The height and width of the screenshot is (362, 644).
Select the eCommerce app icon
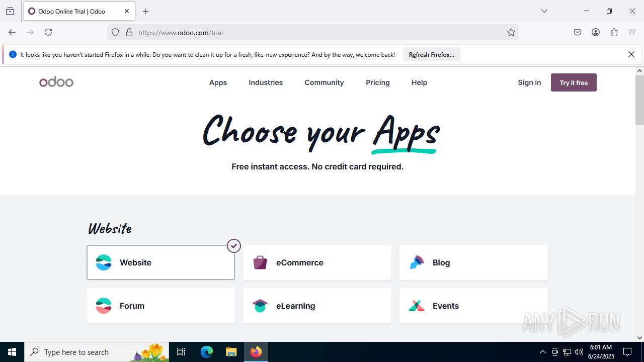point(260,262)
